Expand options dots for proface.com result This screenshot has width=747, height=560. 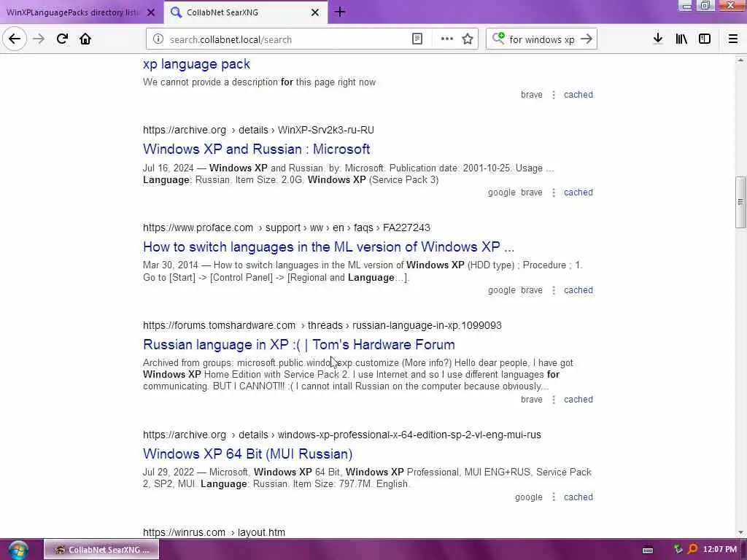[x=554, y=290]
